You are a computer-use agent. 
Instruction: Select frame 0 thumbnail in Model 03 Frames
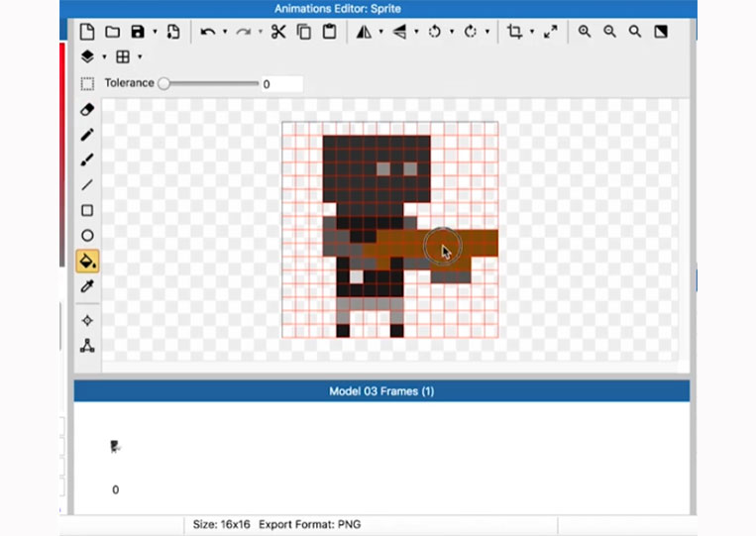(115, 447)
